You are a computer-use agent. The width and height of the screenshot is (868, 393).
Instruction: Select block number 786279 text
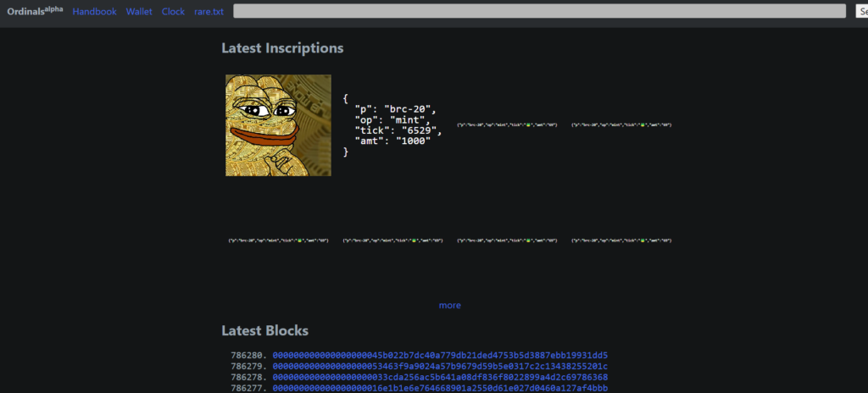pos(249,367)
